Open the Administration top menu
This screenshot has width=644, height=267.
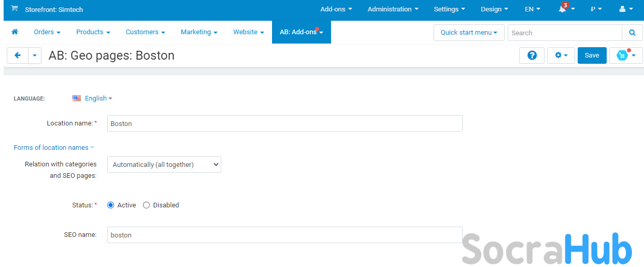pyautogui.click(x=393, y=9)
